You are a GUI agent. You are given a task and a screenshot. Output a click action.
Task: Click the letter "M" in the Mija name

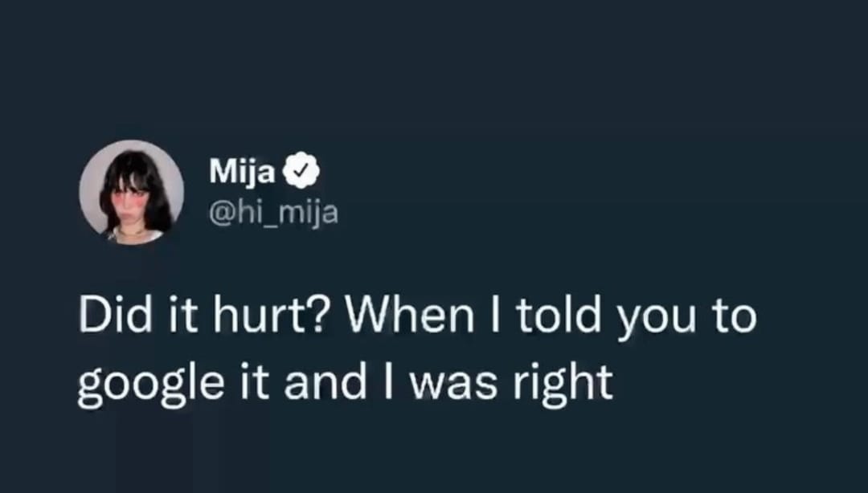click(x=221, y=170)
